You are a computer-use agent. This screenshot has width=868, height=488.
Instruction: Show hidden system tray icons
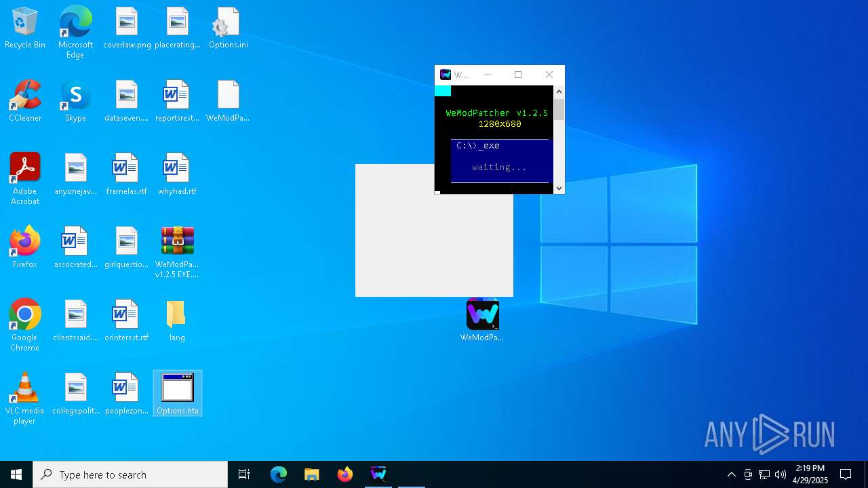coord(731,474)
